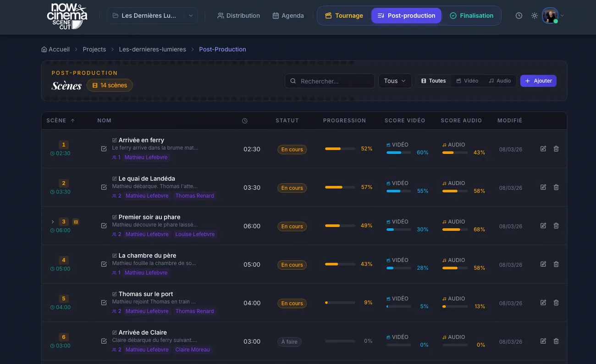Edit Arrivée en ferry scene row
The image size is (596, 364).
(543, 149)
